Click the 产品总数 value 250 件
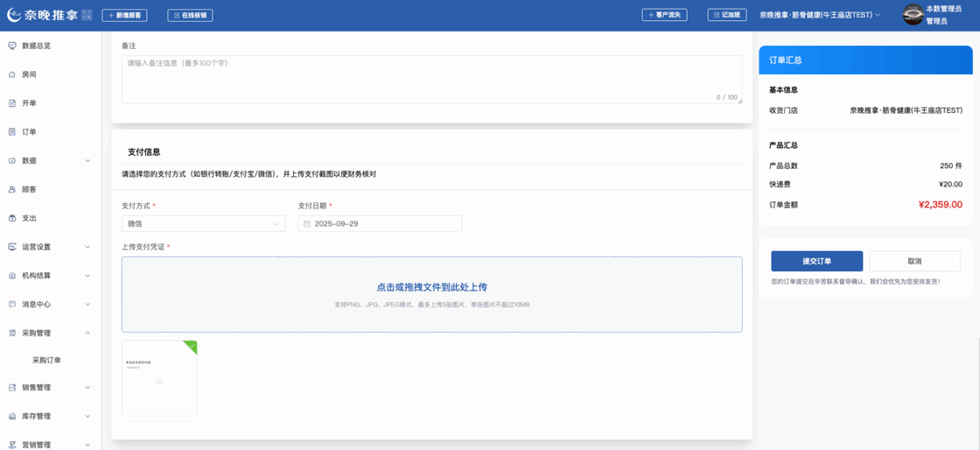This screenshot has width=980, height=450. pos(950,165)
